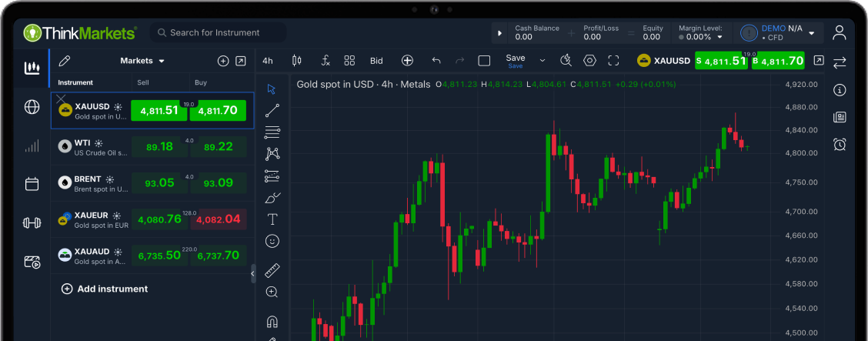
Task: Open the economic calendar sidebar icon
Action: [x=32, y=184]
